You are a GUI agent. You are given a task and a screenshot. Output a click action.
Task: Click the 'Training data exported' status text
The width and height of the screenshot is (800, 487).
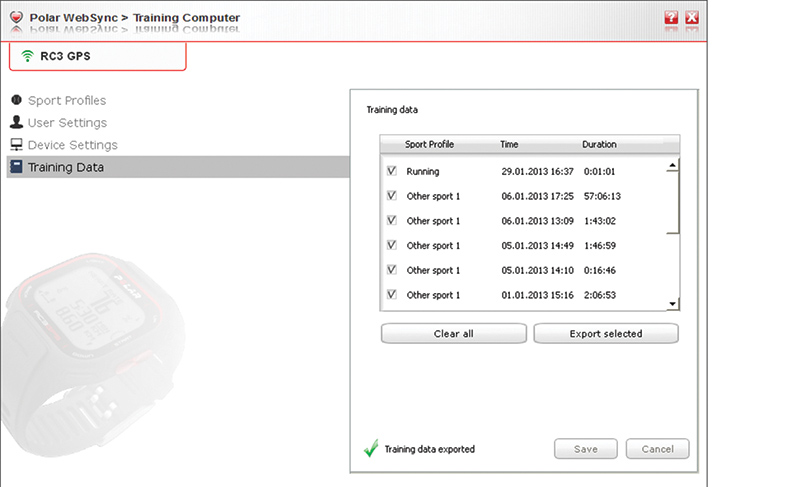click(429, 449)
